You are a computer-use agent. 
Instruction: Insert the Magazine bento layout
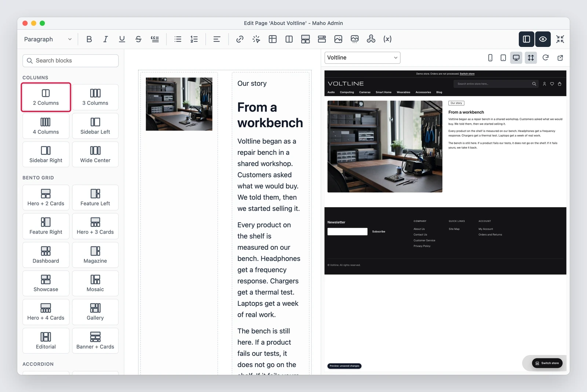point(95,255)
